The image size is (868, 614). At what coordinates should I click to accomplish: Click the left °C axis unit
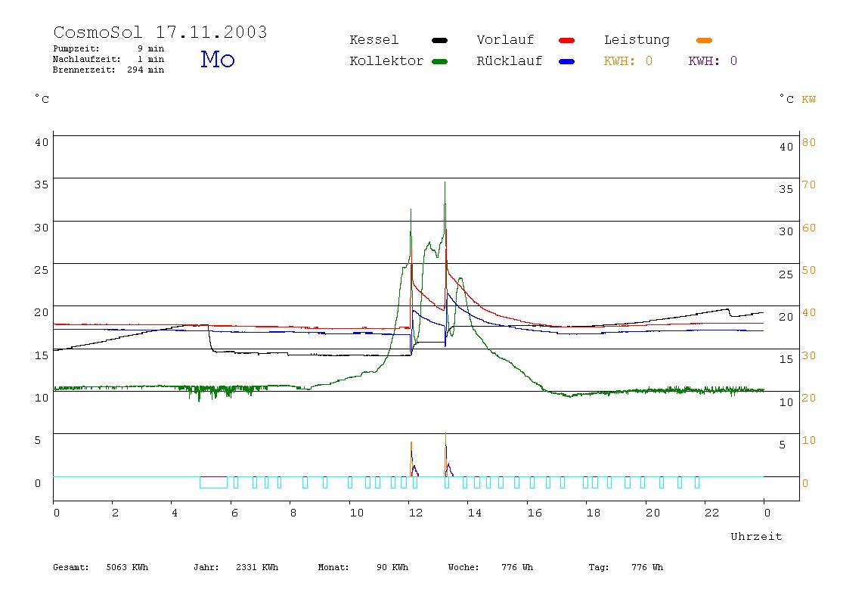[x=42, y=99]
